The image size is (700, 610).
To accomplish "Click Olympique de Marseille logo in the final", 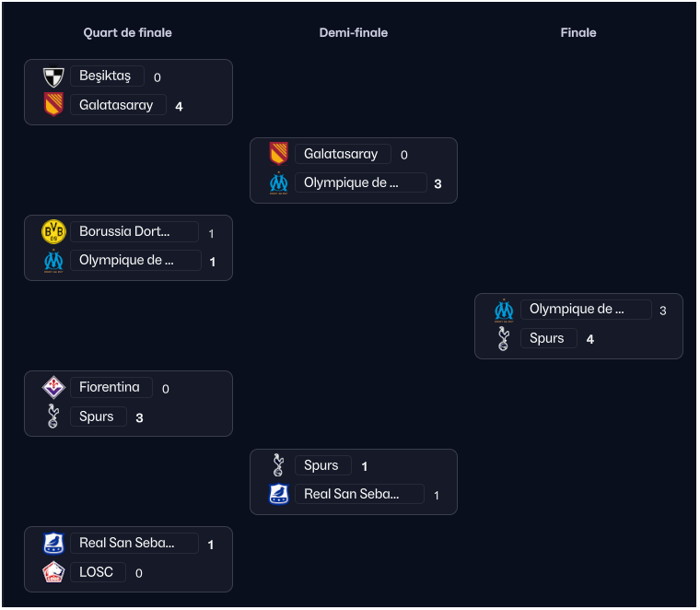I will (x=504, y=311).
